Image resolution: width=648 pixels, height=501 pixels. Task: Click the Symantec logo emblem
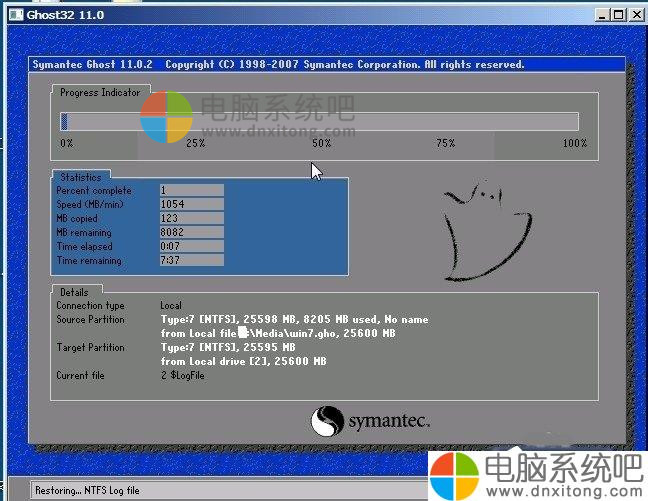[x=327, y=421]
